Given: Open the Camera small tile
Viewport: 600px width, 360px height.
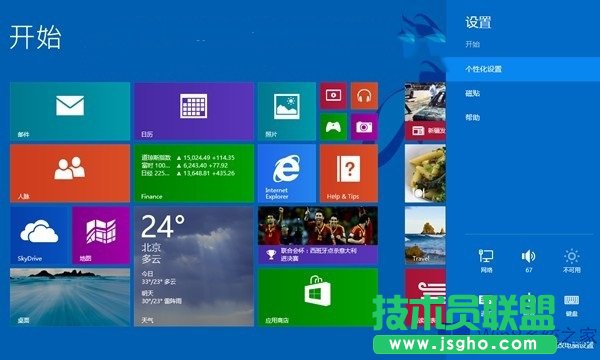Looking at the screenshot, I should coord(364,127).
